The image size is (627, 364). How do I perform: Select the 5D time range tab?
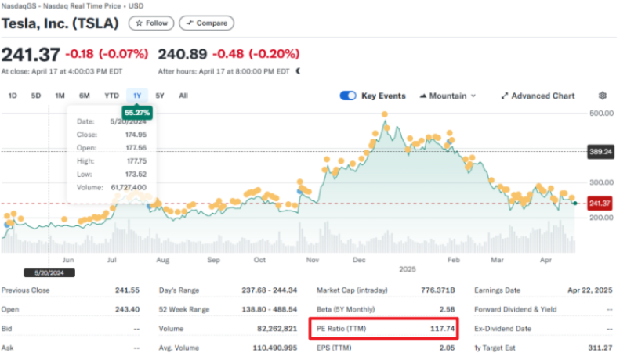(36, 96)
